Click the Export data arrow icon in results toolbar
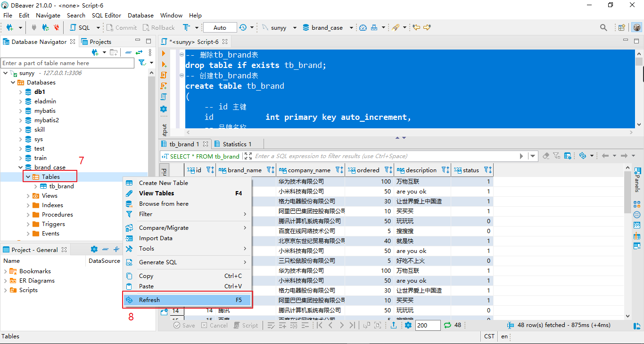This screenshot has height=344, width=644. [x=394, y=325]
